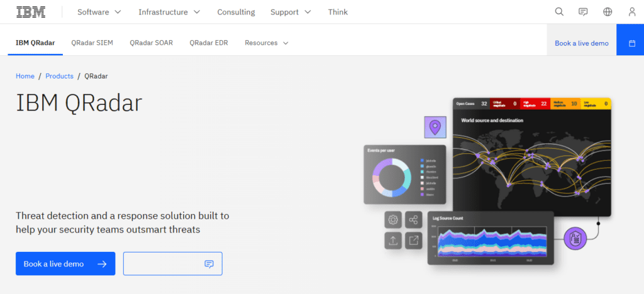The width and height of the screenshot is (644, 294).
Task: Click the QRadar breadcrumb text
Action: 96,76
